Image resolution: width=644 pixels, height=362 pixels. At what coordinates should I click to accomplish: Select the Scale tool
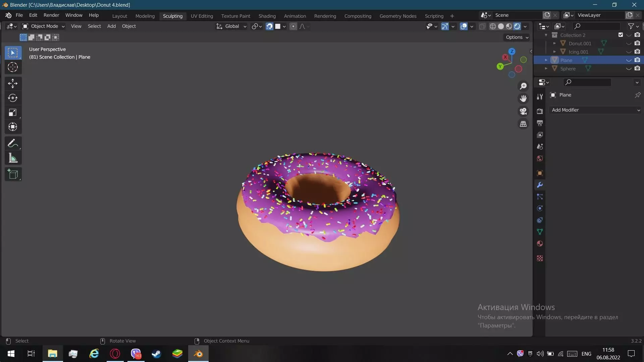(13, 112)
